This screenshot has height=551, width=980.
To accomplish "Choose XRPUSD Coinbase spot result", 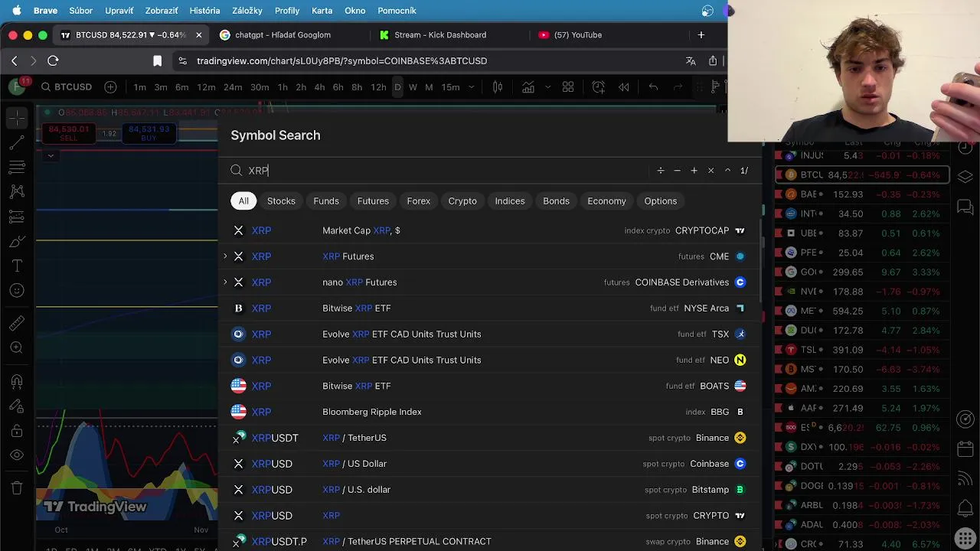I will pyautogui.click(x=490, y=464).
